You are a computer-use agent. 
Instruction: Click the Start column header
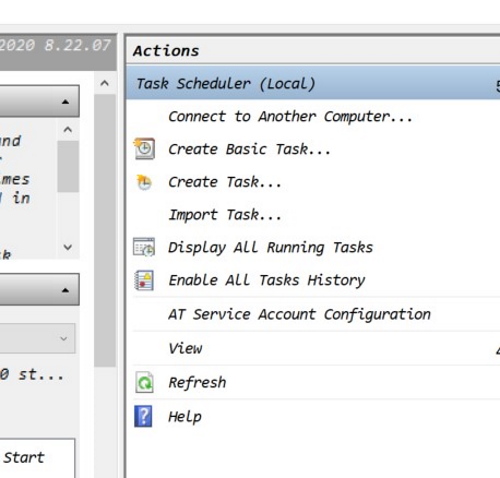coord(24,457)
